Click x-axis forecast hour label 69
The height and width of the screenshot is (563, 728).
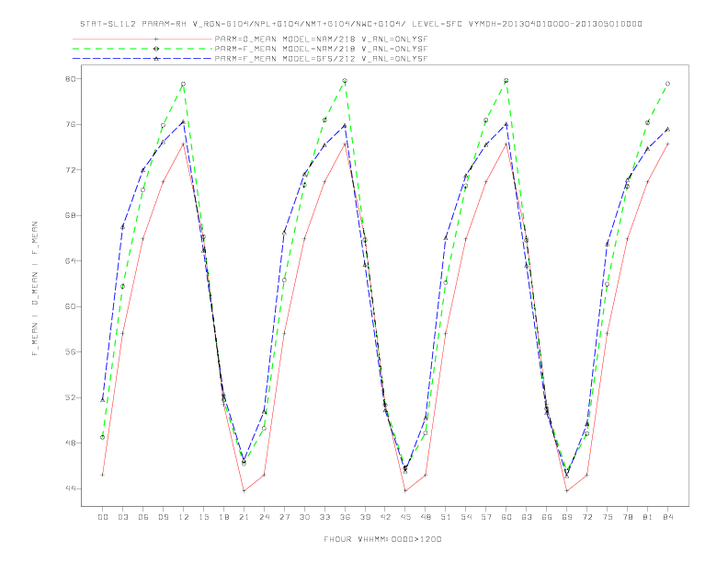click(x=567, y=517)
